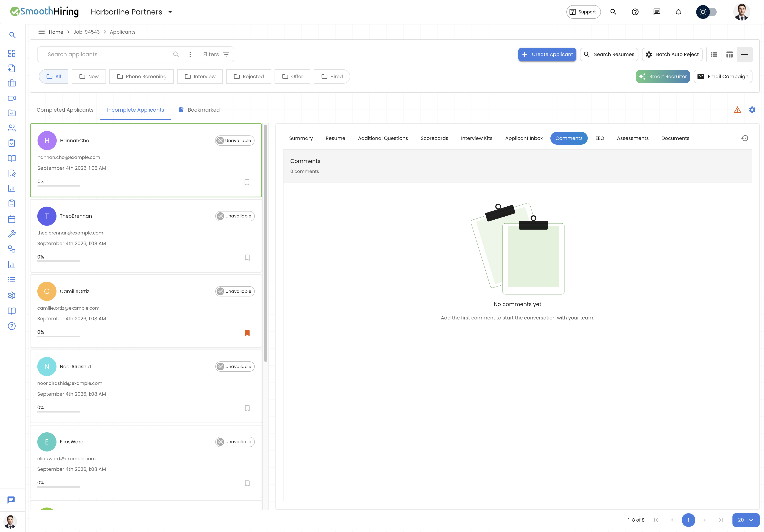Image resolution: width=764 pixels, height=532 pixels.
Task: Go to next page arrow
Action: pos(705,520)
